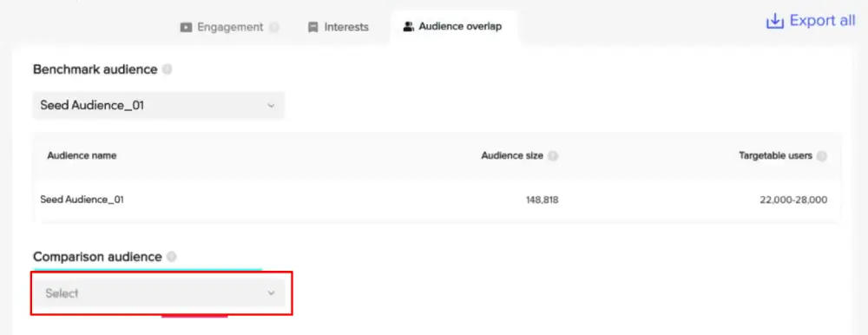Viewport: 868px width, 335px height.
Task: Open the Seed Audience_01 benchmark dropdown
Action: tap(158, 105)
